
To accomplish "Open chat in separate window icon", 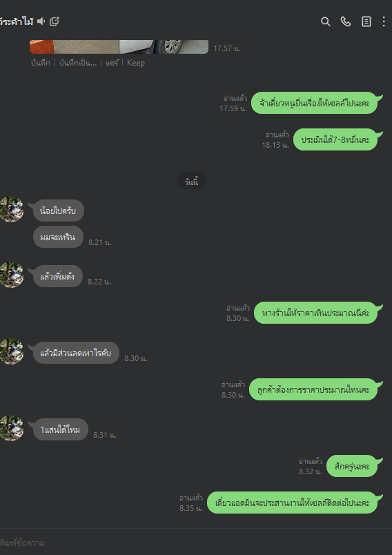I will pyautogui.click(x=54, y=21).
